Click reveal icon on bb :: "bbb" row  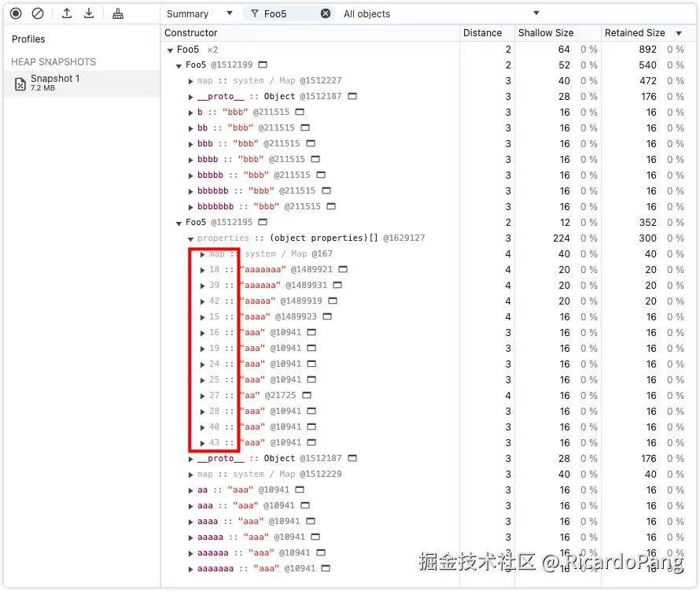point(305,127)
